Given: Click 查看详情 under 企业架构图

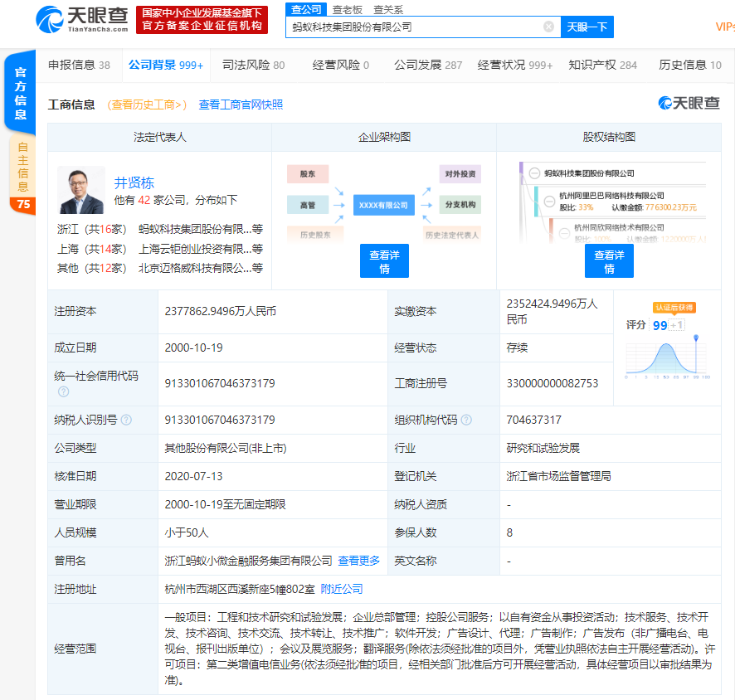Looking at the screenshot, I should [384, 261].
